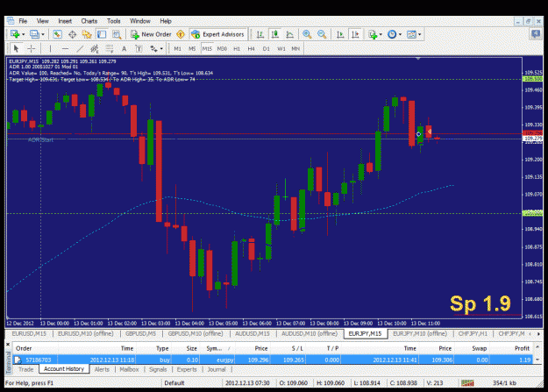Switch timeframe to M30

pos(222,48)
